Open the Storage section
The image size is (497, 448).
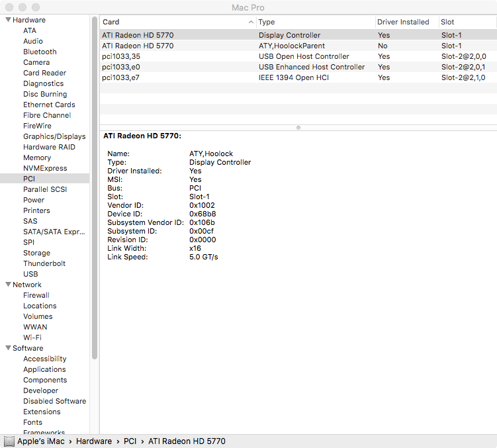point(37,253)
